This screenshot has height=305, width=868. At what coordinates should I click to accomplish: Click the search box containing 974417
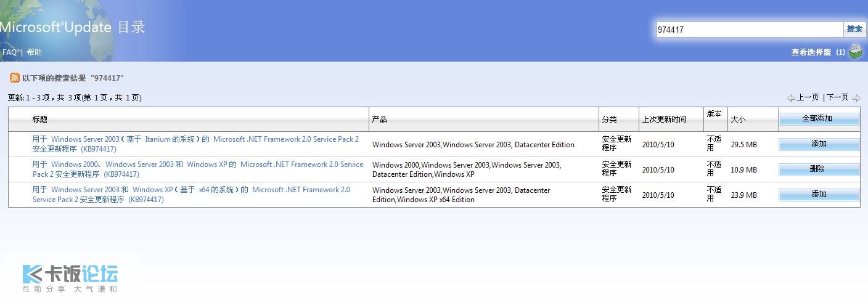[750, 30]
